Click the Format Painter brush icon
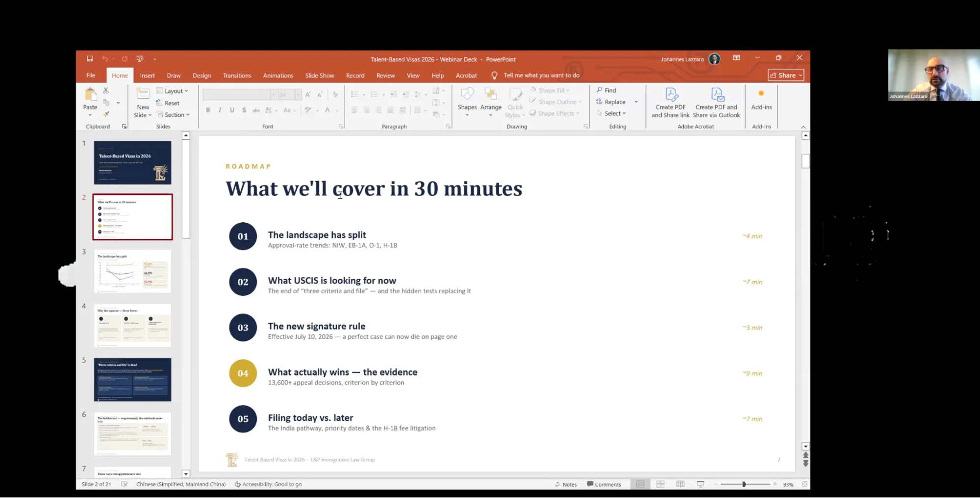Viewport: 980px width, 498px height. pos(106,114)
